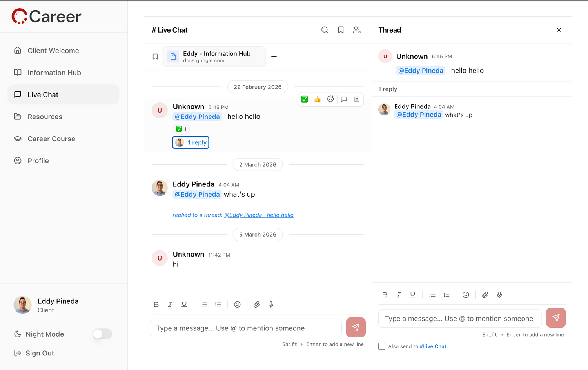The width and height of the screenshot is (588, 370).
Task: Open add reaction emoji picker on message
Action: click(x=330, y=99)
